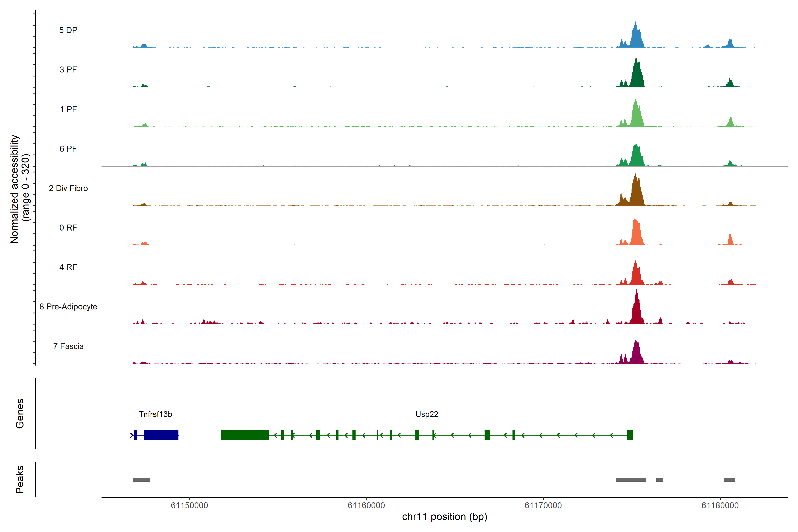Click the 5 DP track label
Viewport: 798px width, 532px height.
[68, 30]
